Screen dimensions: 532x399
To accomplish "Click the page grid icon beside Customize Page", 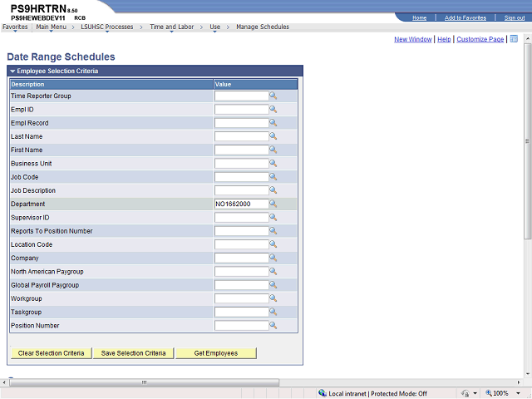I will 514,39.
